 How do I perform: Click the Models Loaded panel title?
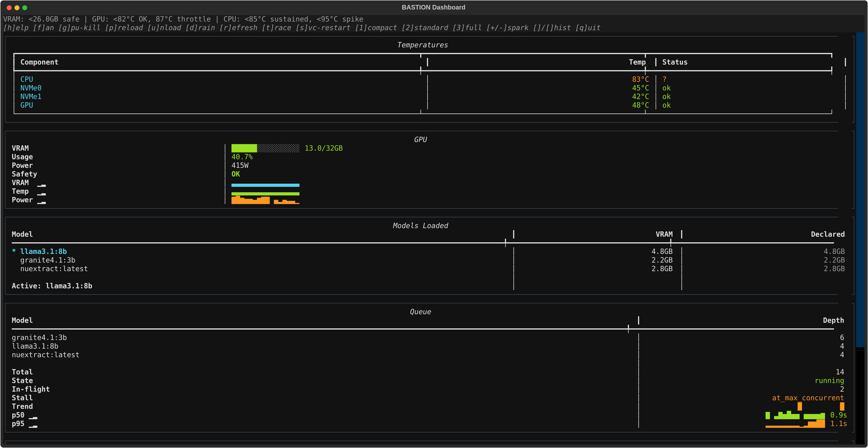point(420,226)
